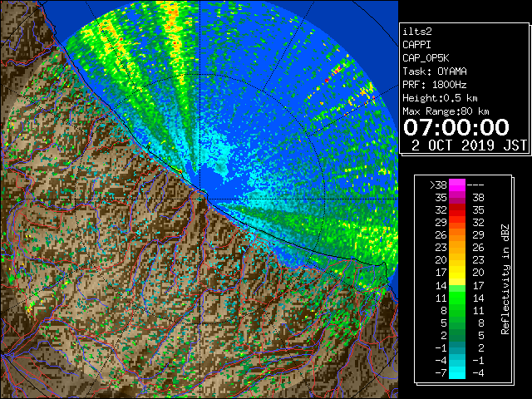
Task: Click the bright green legend band beside 11
Action: pyautogui.click(x=457, y=298)
